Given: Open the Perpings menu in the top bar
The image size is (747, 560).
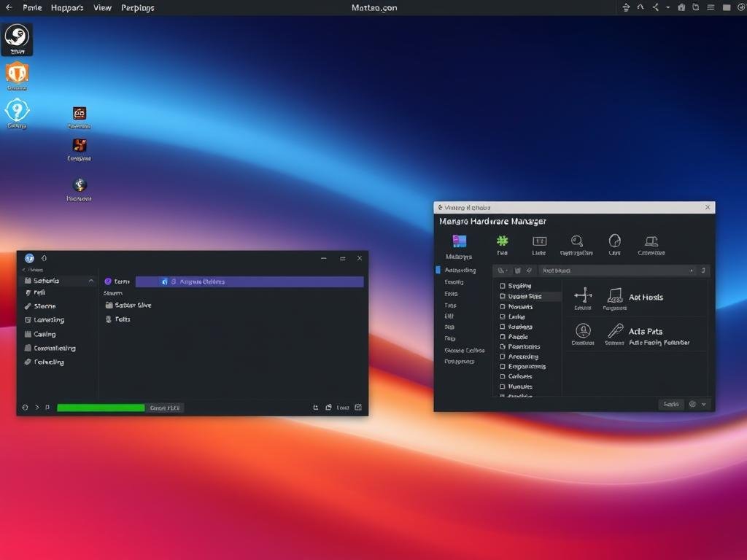Looking at the screenshot, I should [137, 7].
